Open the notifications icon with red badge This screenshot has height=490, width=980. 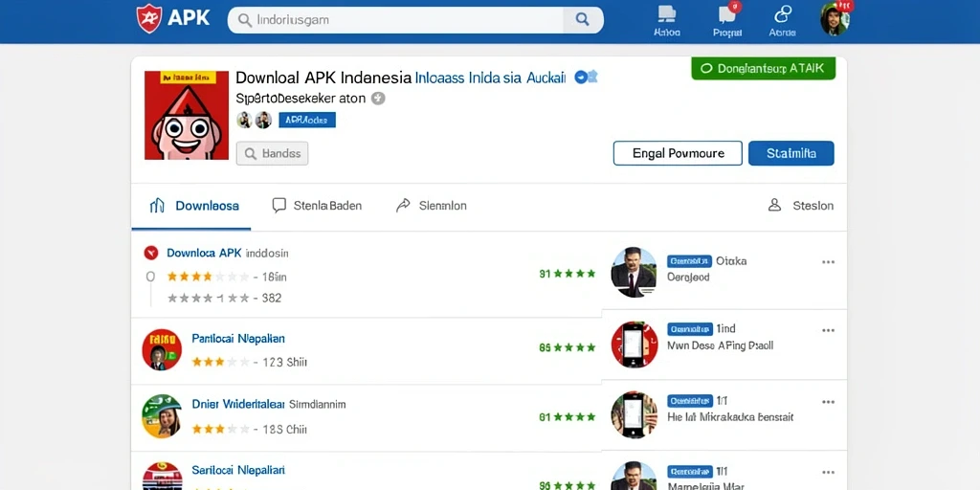tap(727, 21)
